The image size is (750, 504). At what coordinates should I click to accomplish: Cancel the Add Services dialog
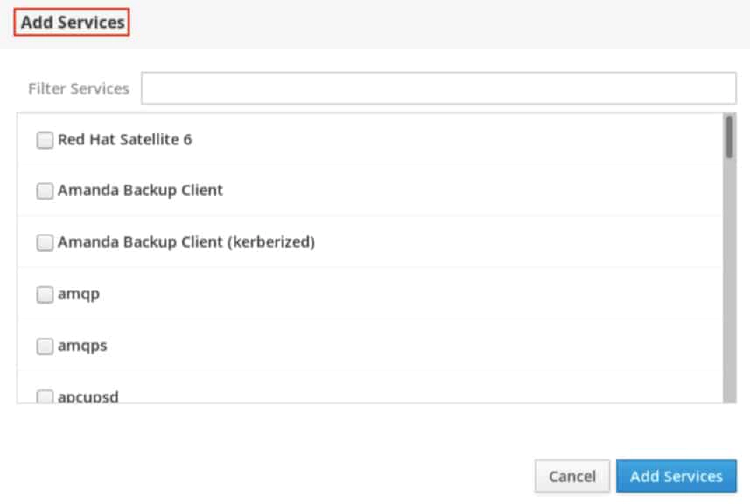coord(572,476)
